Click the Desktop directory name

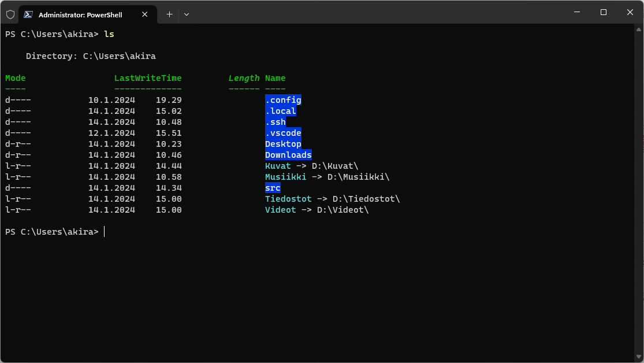(282, 143)
